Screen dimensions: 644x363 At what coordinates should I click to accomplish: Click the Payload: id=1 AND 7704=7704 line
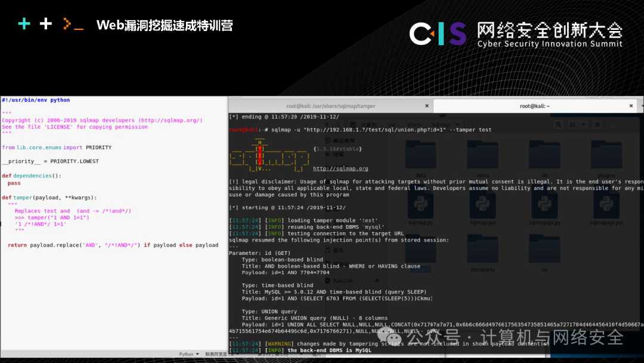(x=286, y=273)
